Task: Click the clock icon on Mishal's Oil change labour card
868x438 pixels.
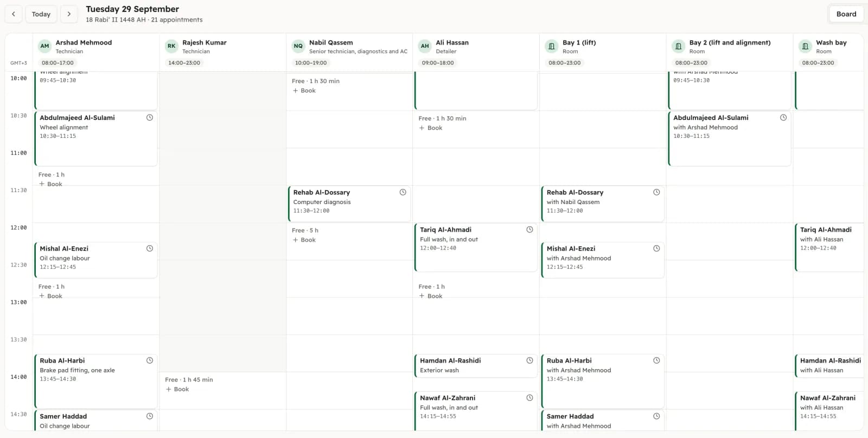Action: 150,249
